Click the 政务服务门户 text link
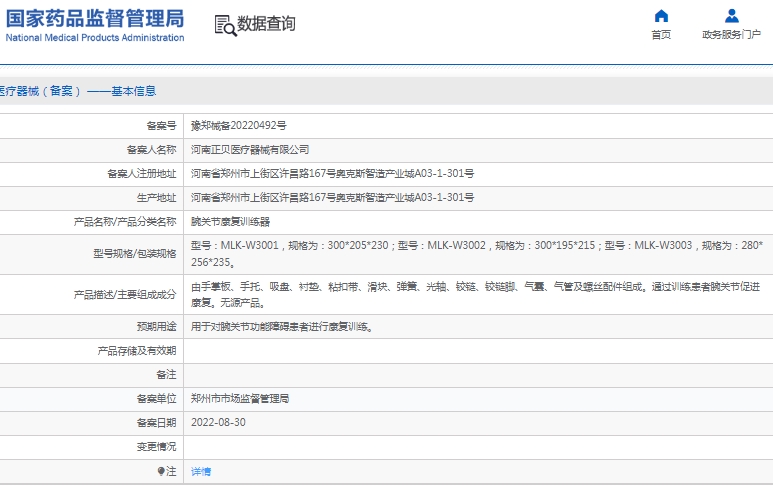The height and width of the screenshot is (488, 773). pos(732,35)
